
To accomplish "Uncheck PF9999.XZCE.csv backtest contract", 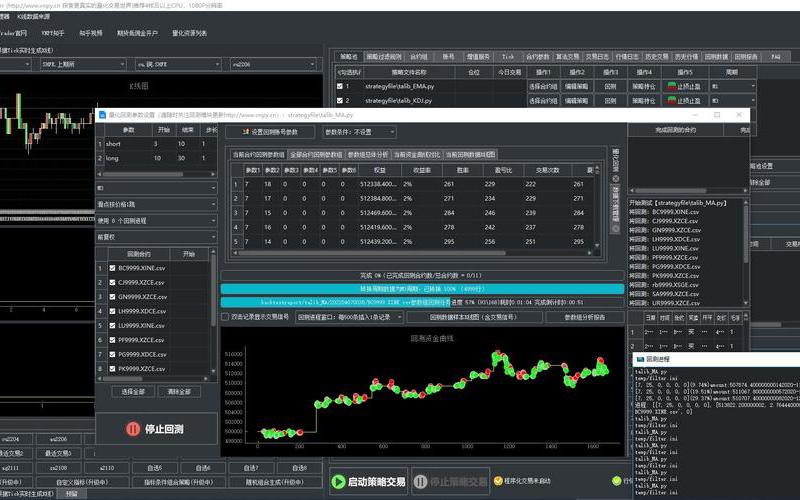I will point(112,339).
